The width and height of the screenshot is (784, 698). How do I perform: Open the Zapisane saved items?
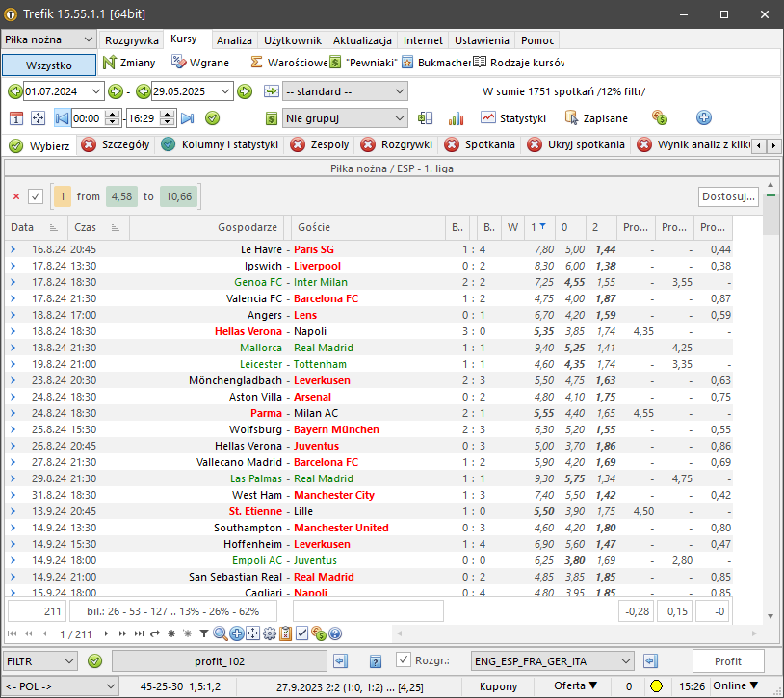coord(596,118)
